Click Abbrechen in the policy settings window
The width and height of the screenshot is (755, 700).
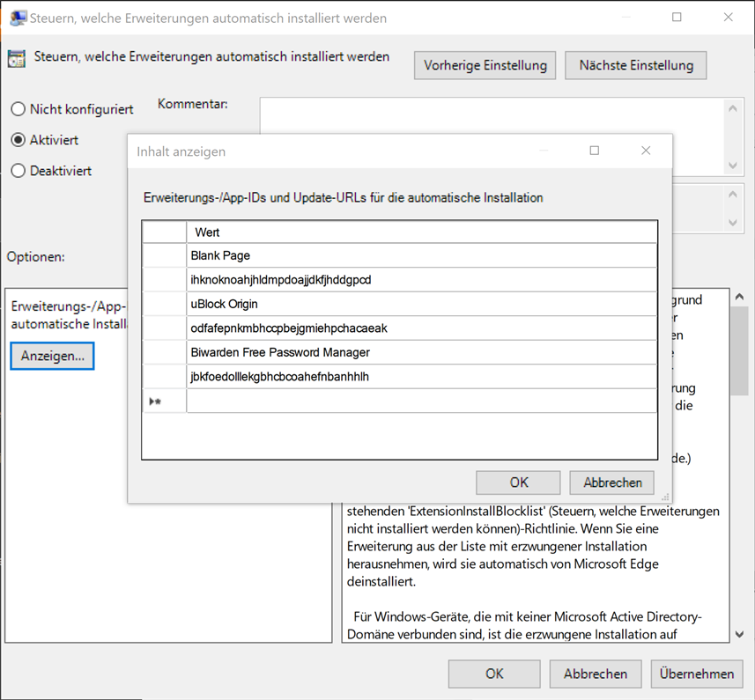[x=596, y=674]
